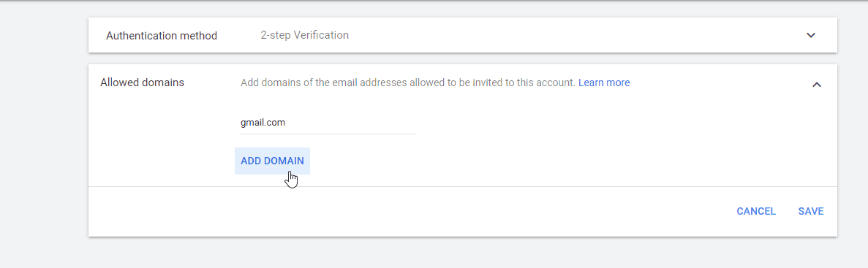Open the Authentication method row
The height and width of the screenshot is (268, 868).
(463, 35)
